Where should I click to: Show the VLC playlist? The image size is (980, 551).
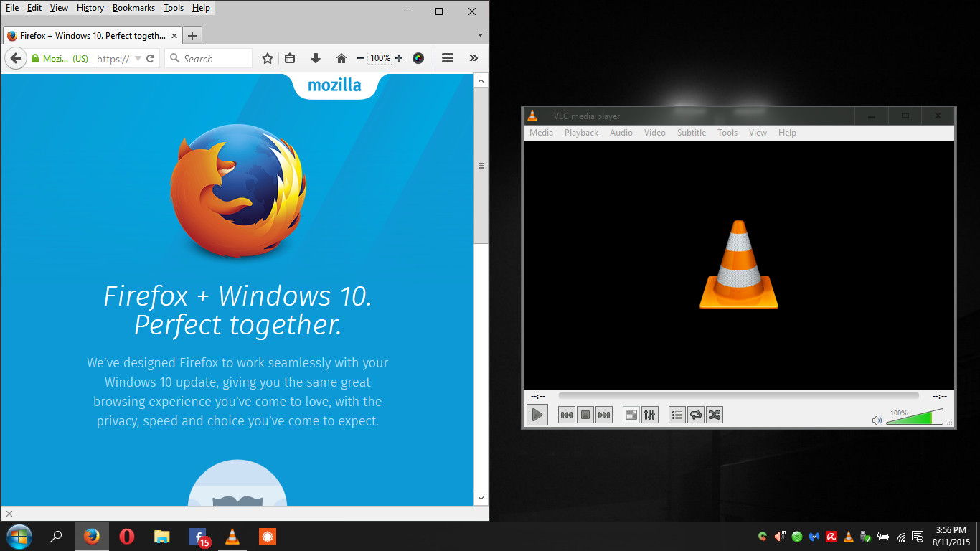[x=677, y=415]
